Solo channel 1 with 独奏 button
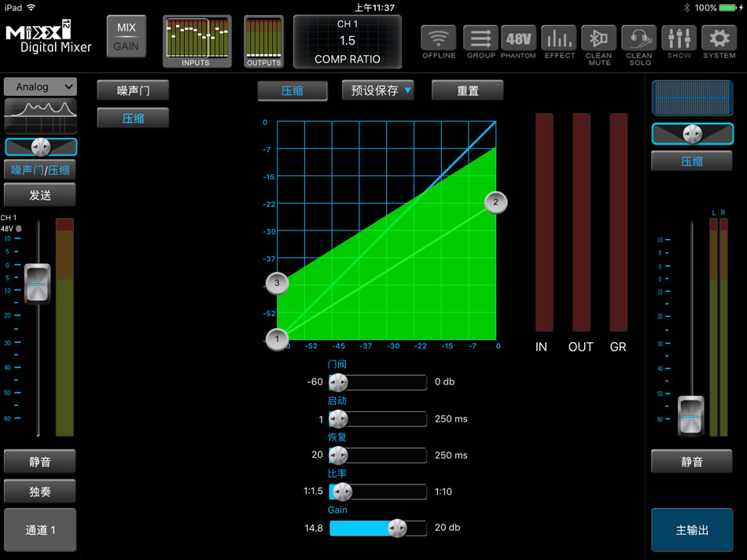 40,492
